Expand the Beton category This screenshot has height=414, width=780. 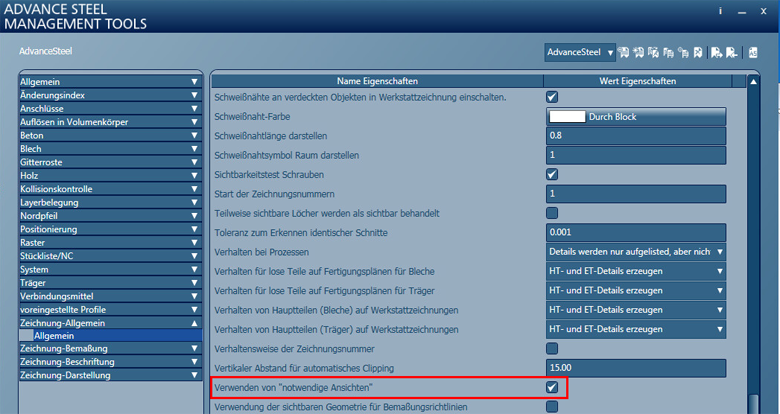(x=110, y=135)
